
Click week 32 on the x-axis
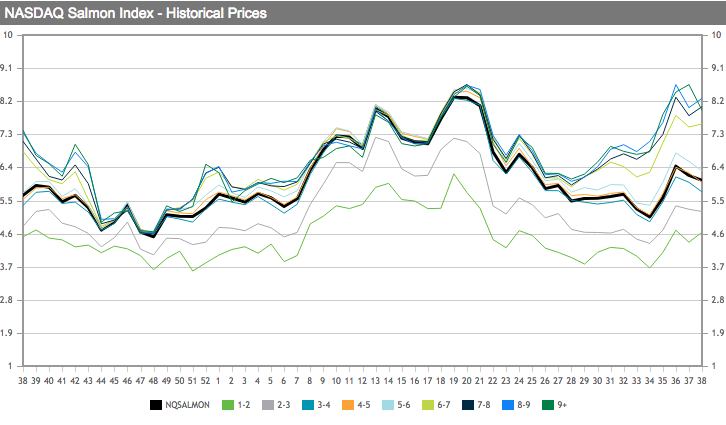point(623,381)
